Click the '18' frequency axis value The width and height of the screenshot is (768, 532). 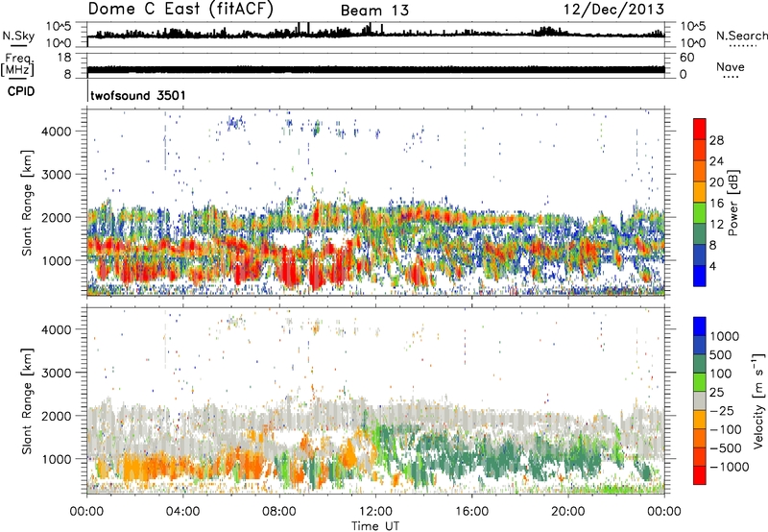tap(64, 58)
